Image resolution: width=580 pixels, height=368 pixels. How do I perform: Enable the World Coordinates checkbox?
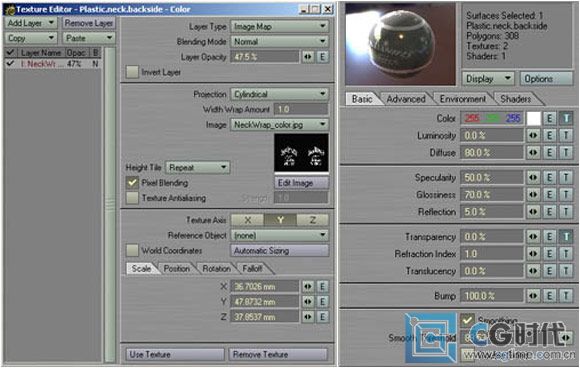click(132, 250)
